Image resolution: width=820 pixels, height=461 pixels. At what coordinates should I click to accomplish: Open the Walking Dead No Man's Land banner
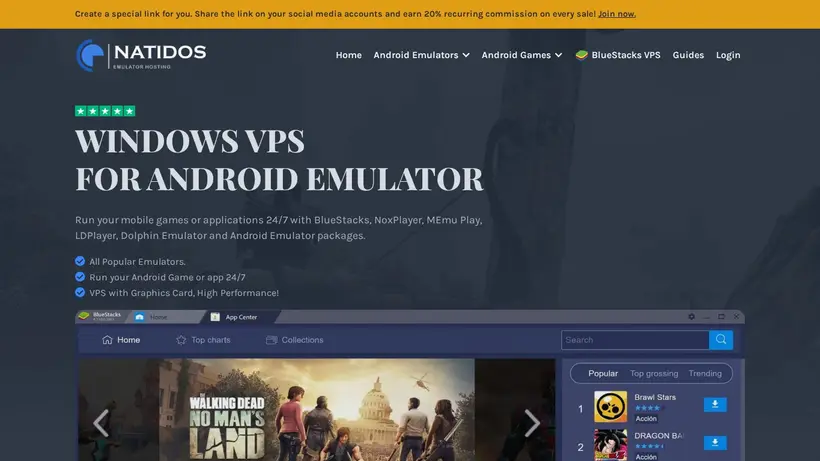(317, 410)
